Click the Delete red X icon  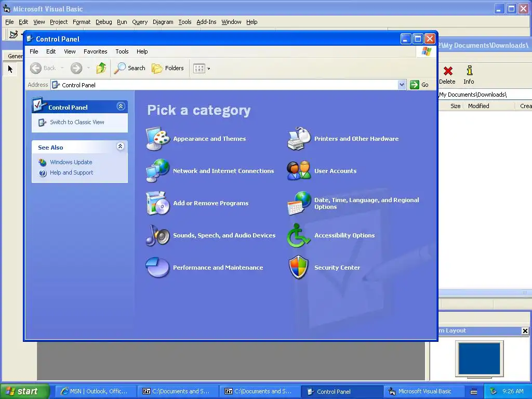tap(448, 71)
